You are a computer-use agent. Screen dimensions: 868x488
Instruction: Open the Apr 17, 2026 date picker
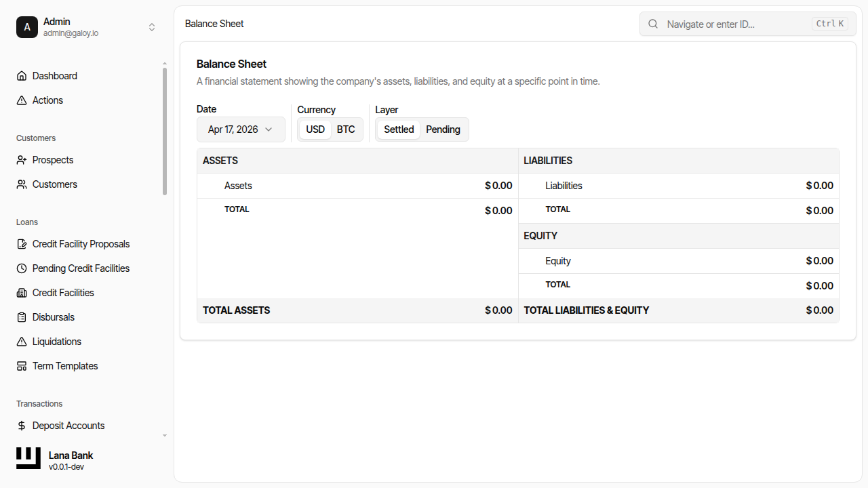pyautogui.click(x=241, y=129)
